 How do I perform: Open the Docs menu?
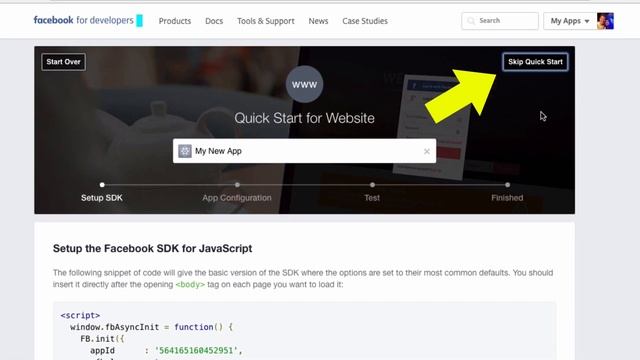[x=214, y=21]
